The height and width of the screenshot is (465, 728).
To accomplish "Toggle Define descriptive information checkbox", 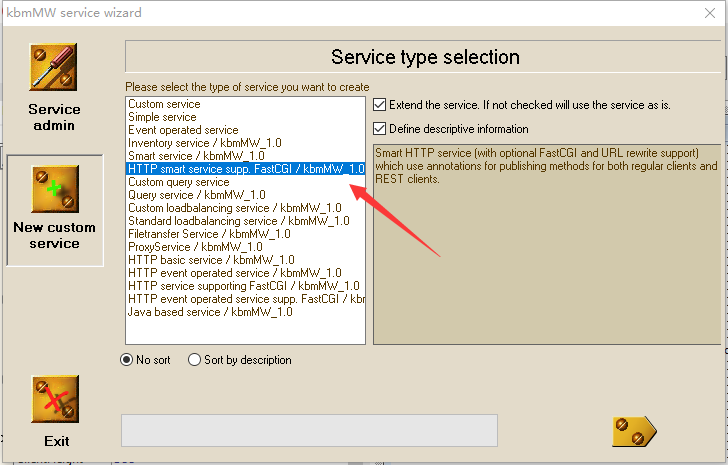I will coord(379,129).
